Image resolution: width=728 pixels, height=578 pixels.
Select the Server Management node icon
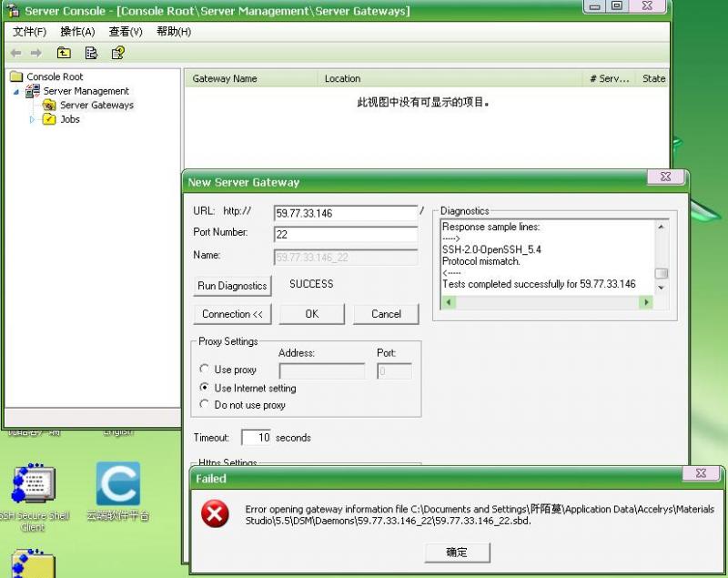pyautogui.click(x=33, y=90)
